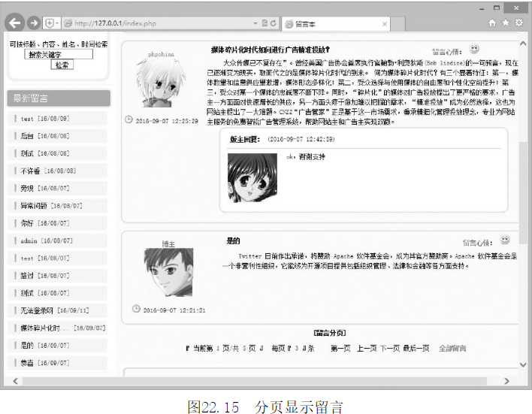Open 全部留言 link
532x414 pixels.
click(452, 348)
